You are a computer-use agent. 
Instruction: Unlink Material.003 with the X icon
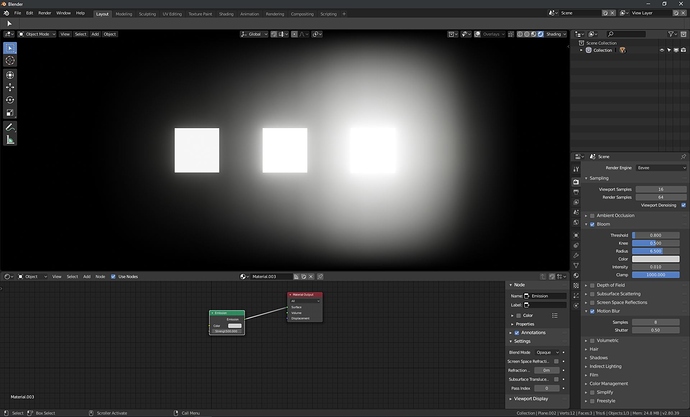(311, 277)
